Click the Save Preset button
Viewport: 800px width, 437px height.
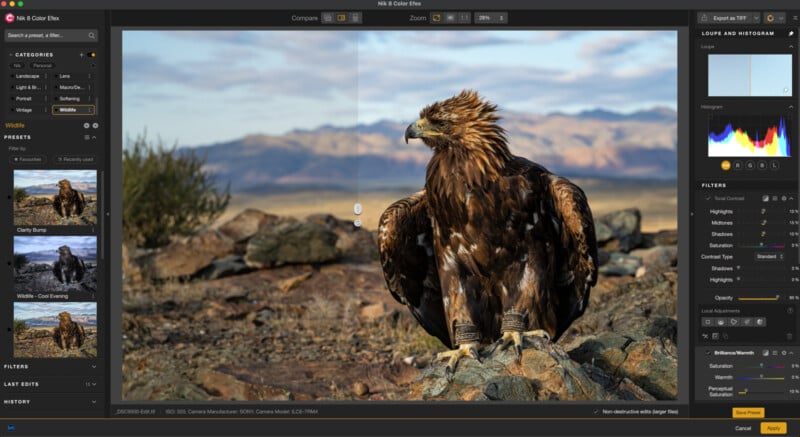click(748, 412)
